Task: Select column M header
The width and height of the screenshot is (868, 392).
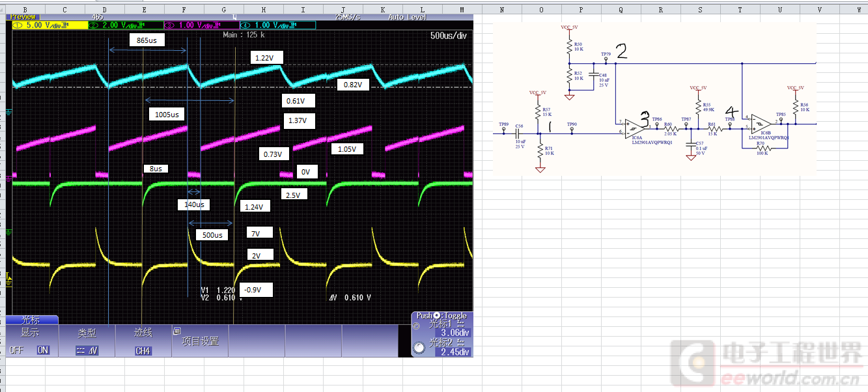Action: pyautogui.click(x=462, y=9)
